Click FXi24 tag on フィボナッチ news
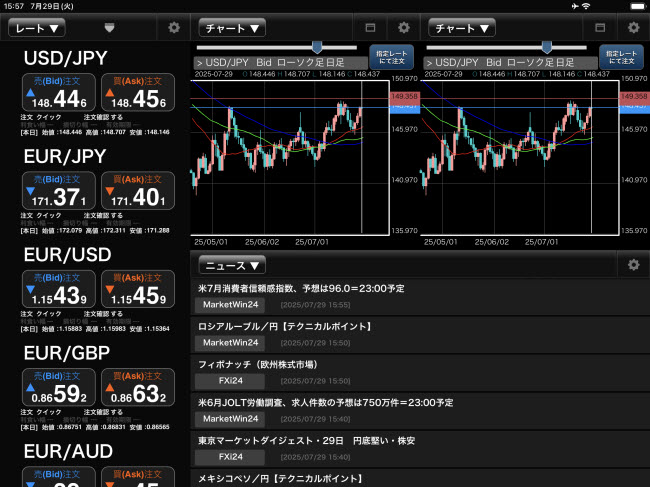650x487 pixels. 230,381
